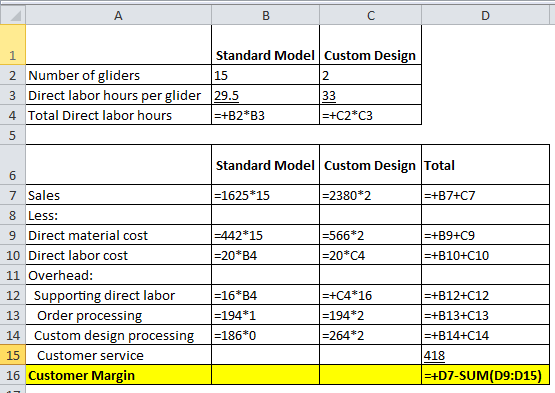The image size is (555, 393).
Task: Click formula cell =+B2*B3
Action: pyautogui.click(x=265, y=115)
